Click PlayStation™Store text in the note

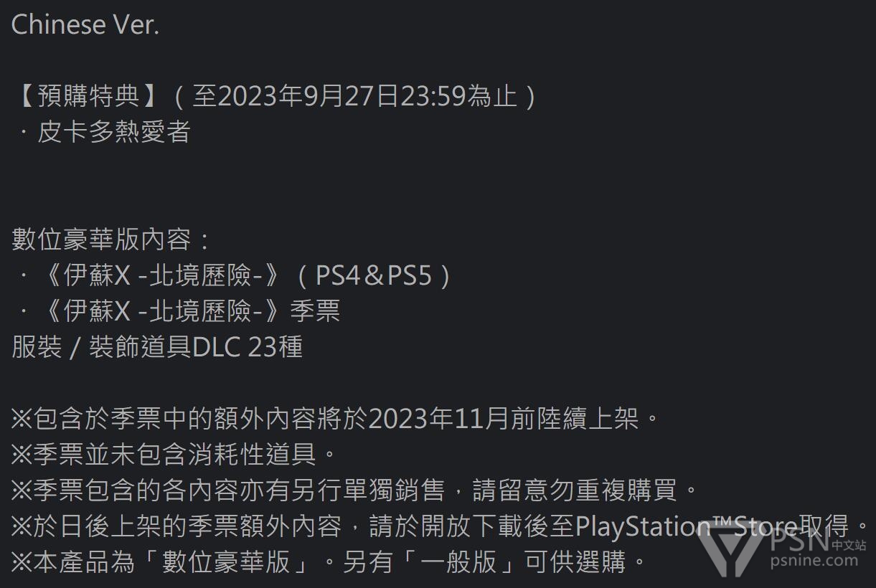coord(686,526)
